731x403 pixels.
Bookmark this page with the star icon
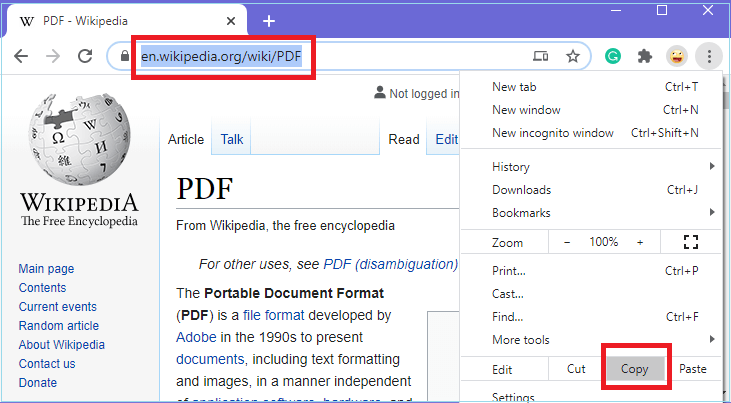[573, 57]
